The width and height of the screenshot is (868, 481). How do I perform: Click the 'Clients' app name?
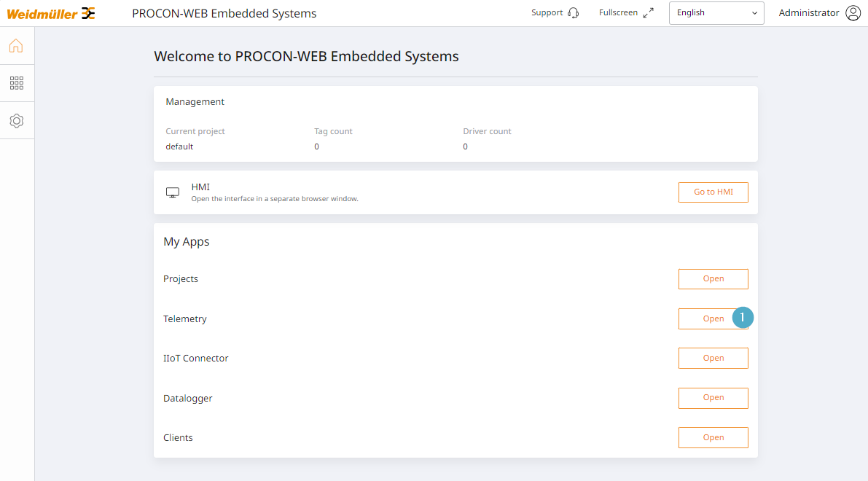(178, 438)
